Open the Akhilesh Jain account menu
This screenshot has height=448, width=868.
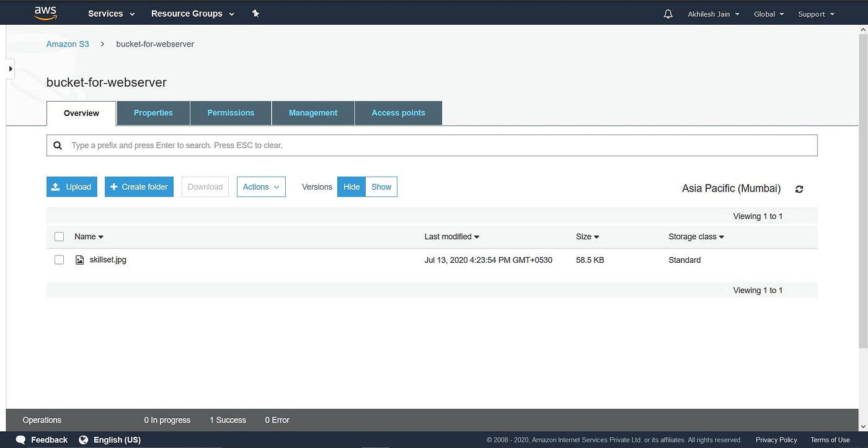(714, 14)
